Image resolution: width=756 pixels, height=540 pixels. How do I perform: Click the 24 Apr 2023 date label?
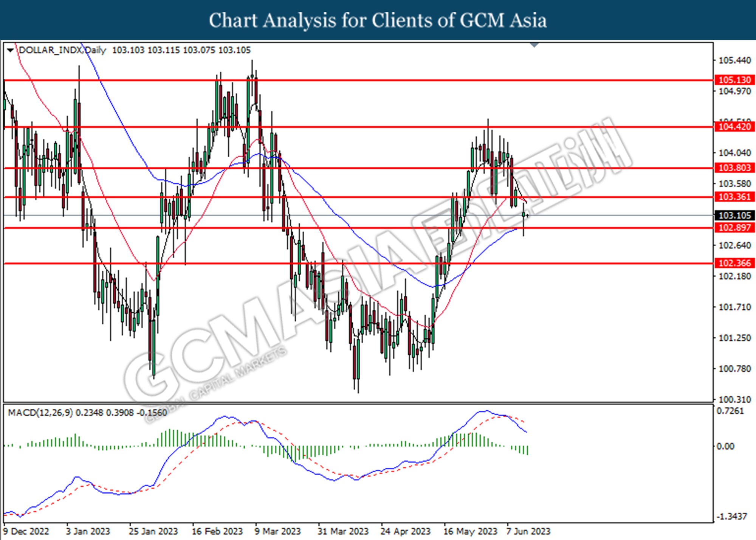click(x=406, y=531)
